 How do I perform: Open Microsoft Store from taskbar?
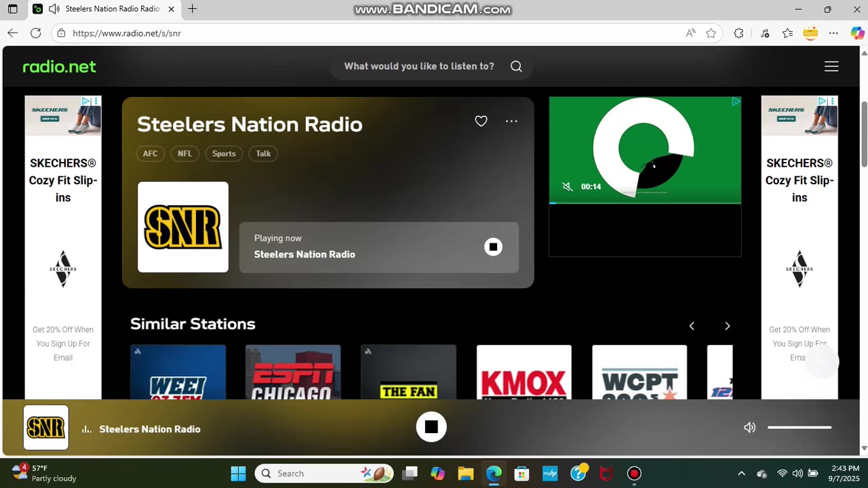coord(521,473)
